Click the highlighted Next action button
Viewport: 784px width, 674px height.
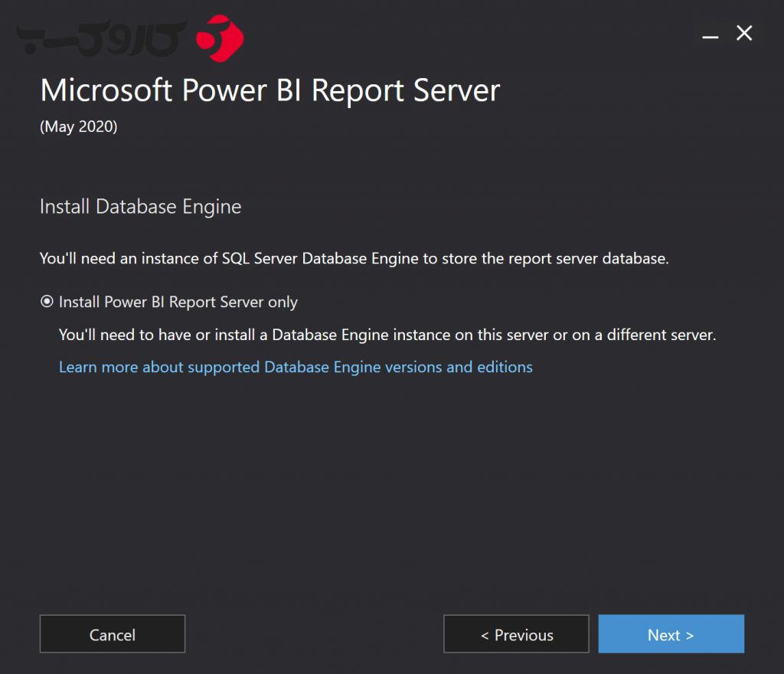click(671, 634)
